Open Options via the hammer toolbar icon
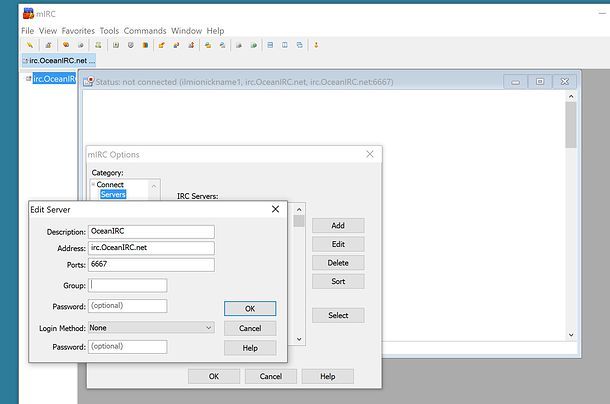 (x=48, y=45)
